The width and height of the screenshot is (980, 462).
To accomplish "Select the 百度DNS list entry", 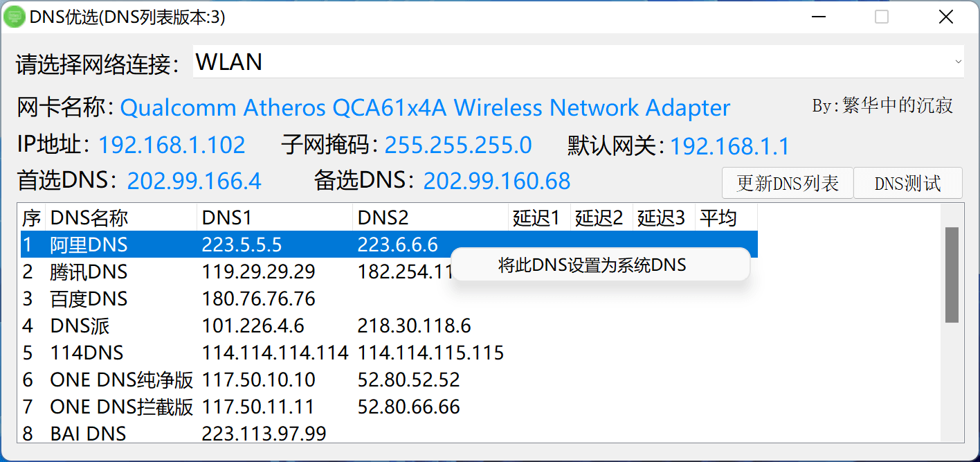I will point(89,299).
